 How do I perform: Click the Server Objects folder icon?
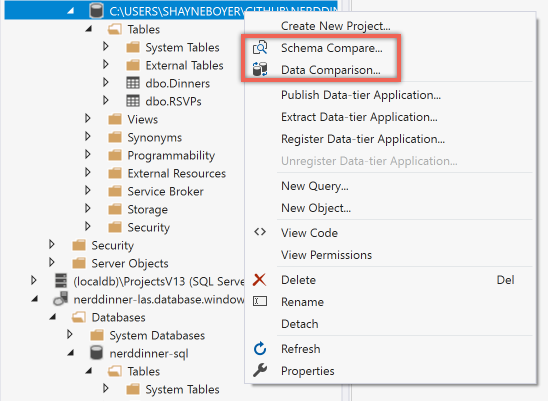pos(79,263)
